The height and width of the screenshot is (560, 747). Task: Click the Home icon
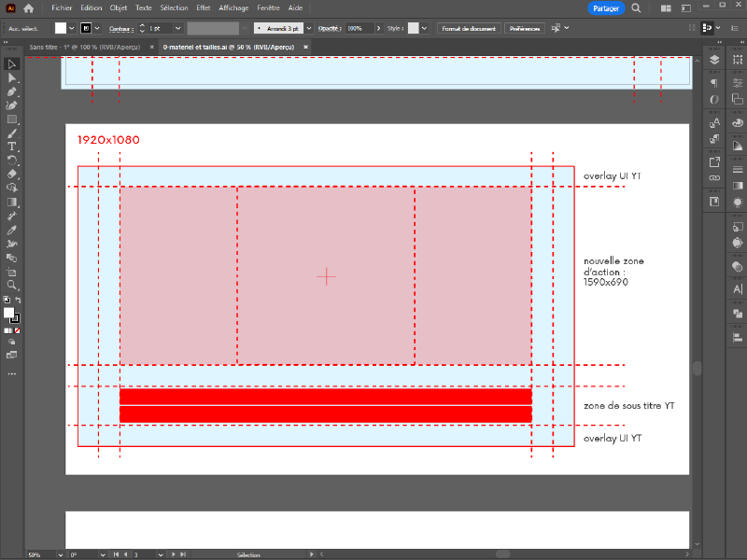[x=28, y=7]
